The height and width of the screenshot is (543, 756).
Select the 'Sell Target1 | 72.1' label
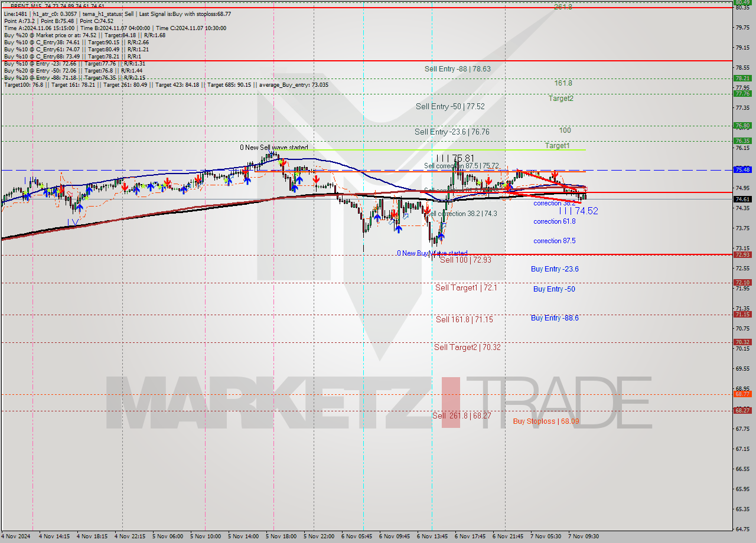point(466,288)
